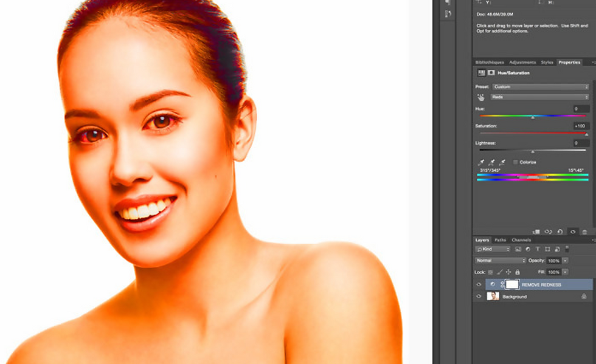Switch to the Paths tab

500,240
